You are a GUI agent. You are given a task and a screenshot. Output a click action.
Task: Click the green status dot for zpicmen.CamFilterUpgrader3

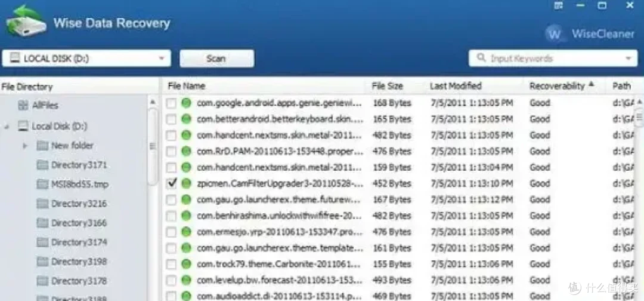187,183
